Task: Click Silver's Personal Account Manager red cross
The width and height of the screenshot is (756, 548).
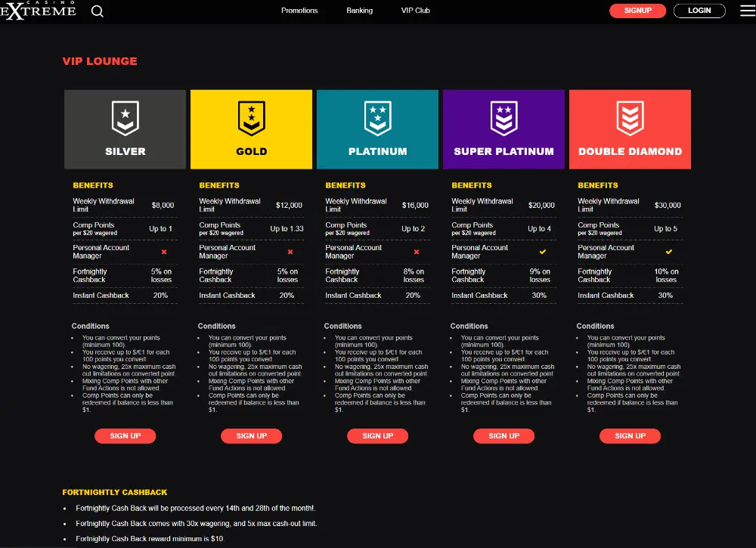Action: (164, 252)
